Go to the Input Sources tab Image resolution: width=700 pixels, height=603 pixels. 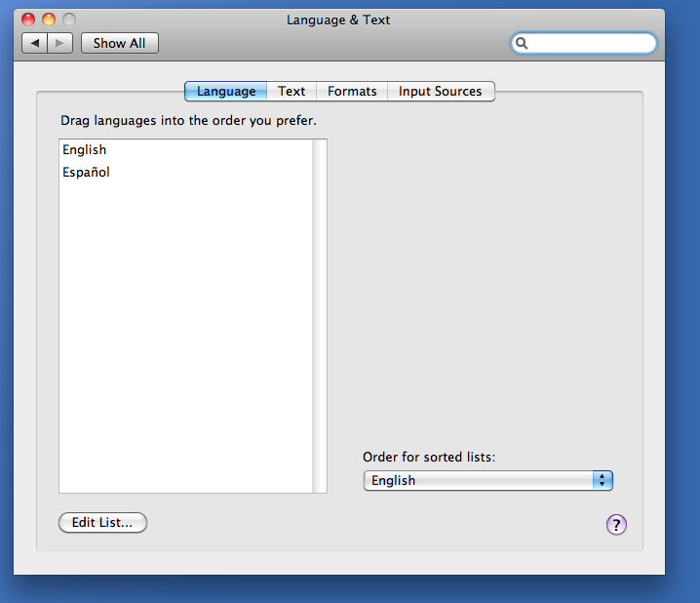point(440,91)
